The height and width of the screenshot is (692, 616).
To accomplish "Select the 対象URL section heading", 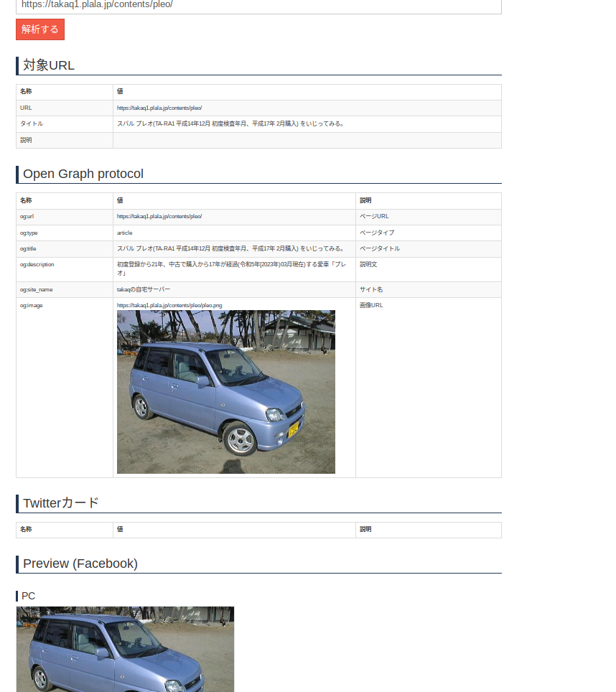I will (49, 65).
